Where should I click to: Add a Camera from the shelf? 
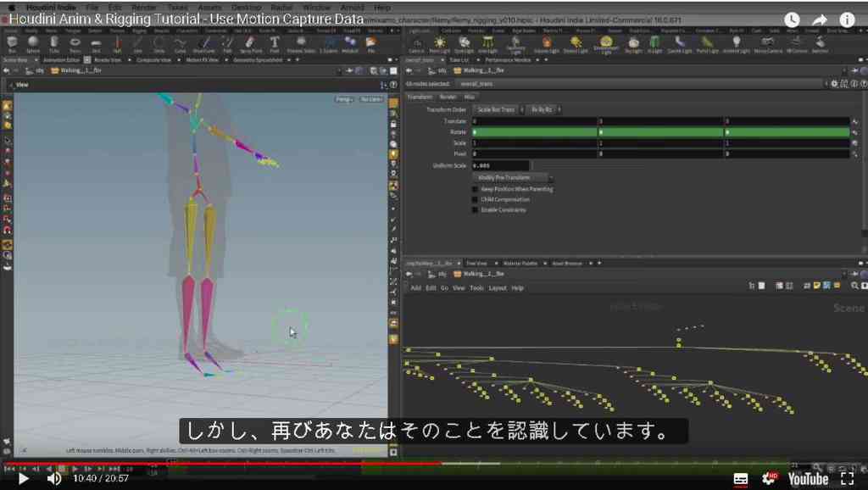(417, 45)
